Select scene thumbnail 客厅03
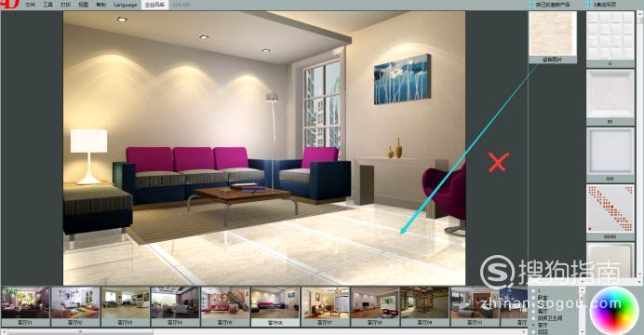This screenshot has width=644, height=335. coord(126,306)
